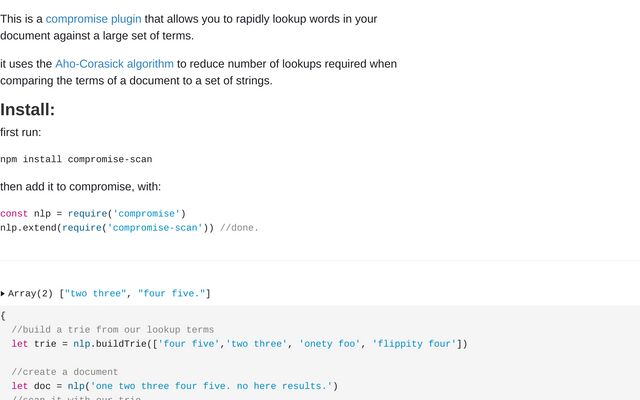This screenshot has width=640, height=400.
Task: Click the opening curly brace of the code cell
Action: [3, 316]
